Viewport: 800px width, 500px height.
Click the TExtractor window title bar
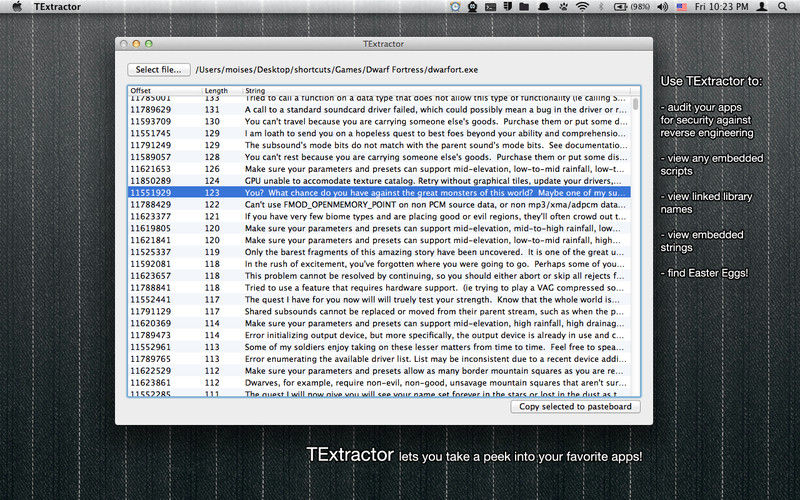click(384, 44)
